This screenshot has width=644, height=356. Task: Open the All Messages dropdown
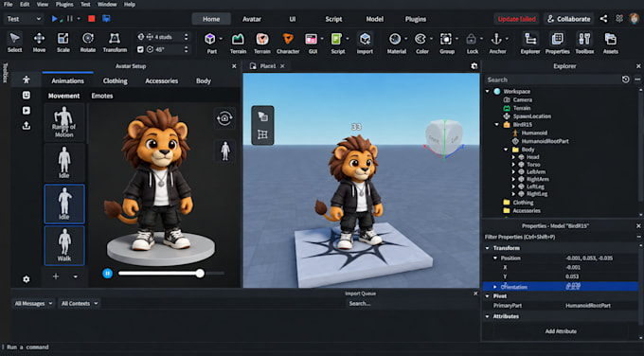(33, 303)
